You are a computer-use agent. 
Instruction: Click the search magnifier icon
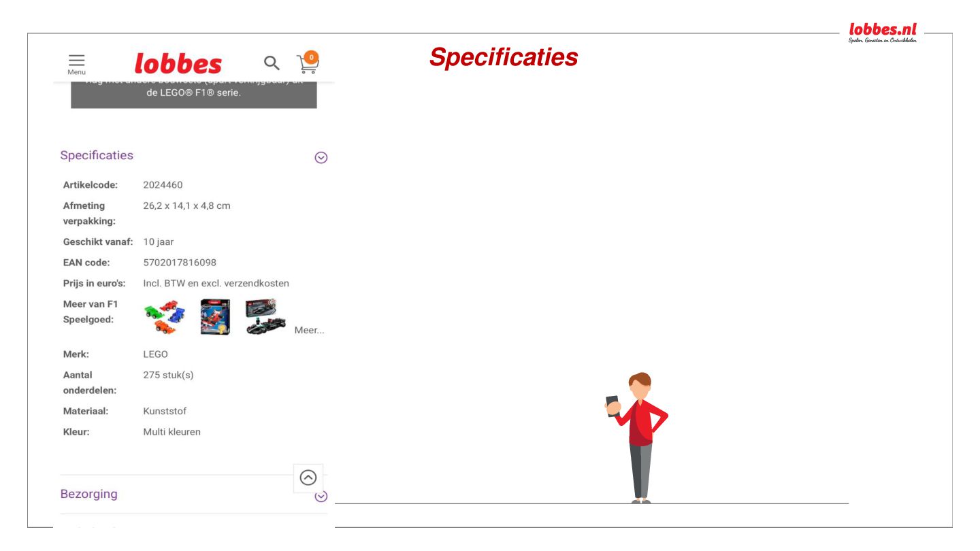pyautogui.click(x=272, y=63)
